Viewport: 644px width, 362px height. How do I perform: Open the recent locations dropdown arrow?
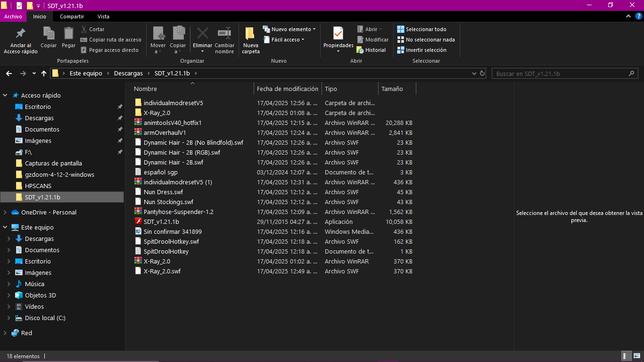34,74
